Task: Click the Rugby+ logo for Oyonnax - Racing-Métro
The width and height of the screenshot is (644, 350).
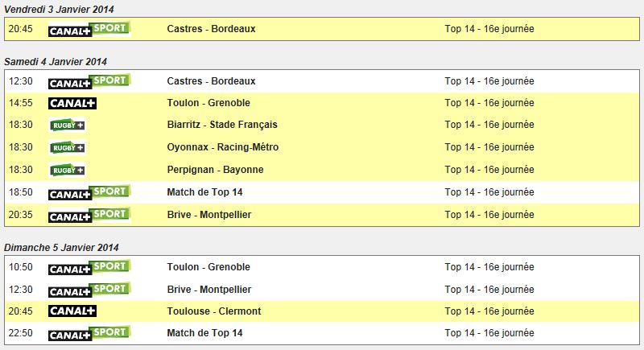Action: (68, 148)
